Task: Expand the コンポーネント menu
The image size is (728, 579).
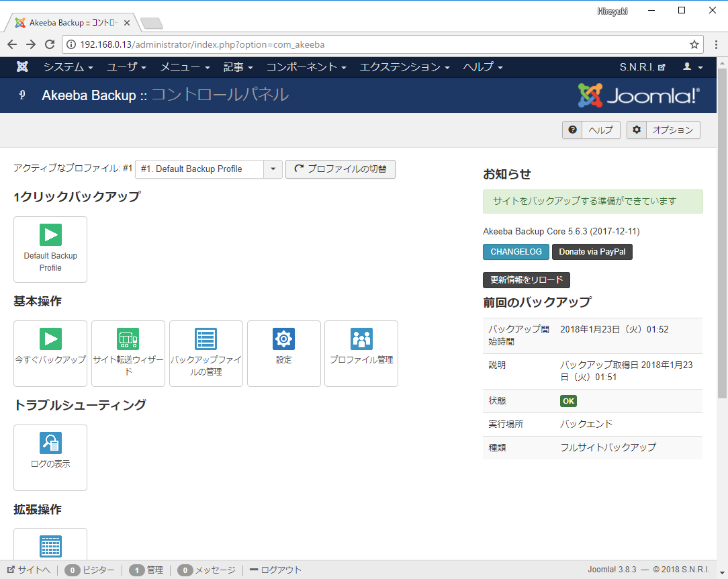Action: [306, 67]
